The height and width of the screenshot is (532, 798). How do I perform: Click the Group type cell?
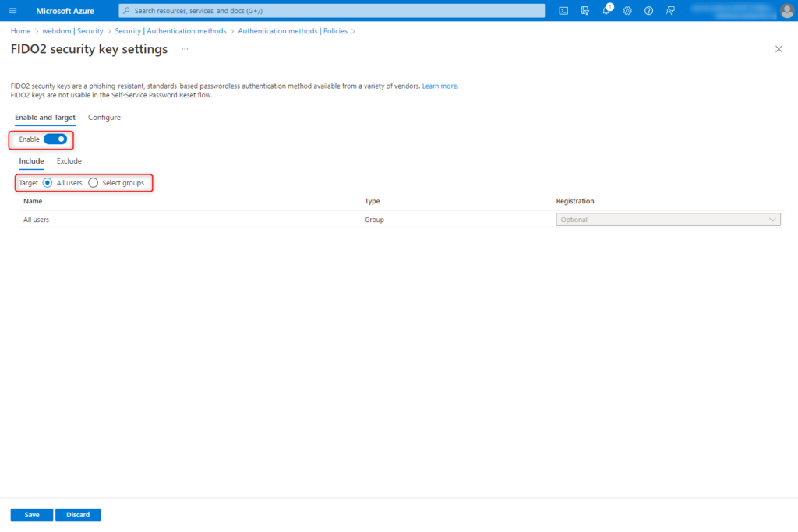[x=375, y=220]
